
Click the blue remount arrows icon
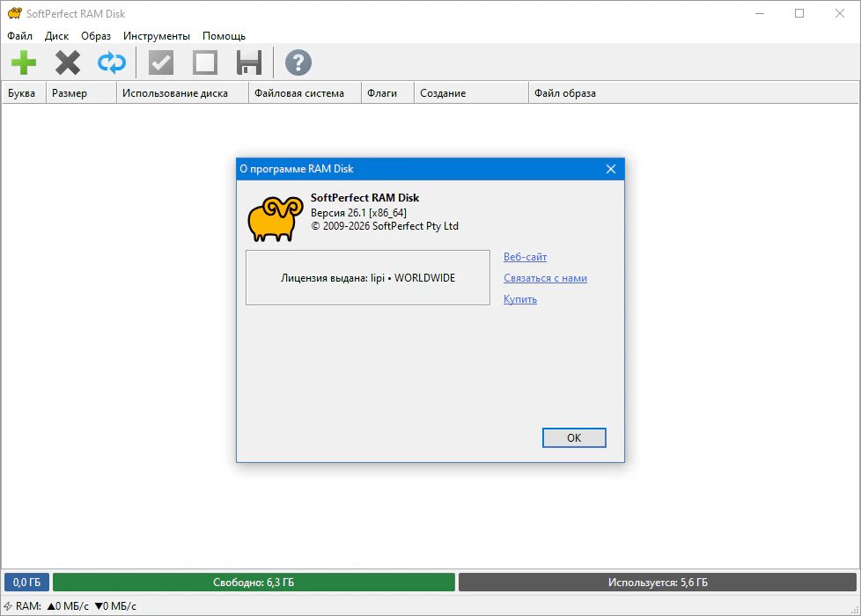click(x=112, y=62)
